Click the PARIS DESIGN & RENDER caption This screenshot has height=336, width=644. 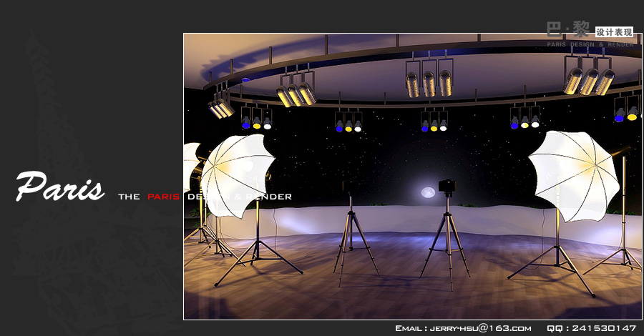590,44
